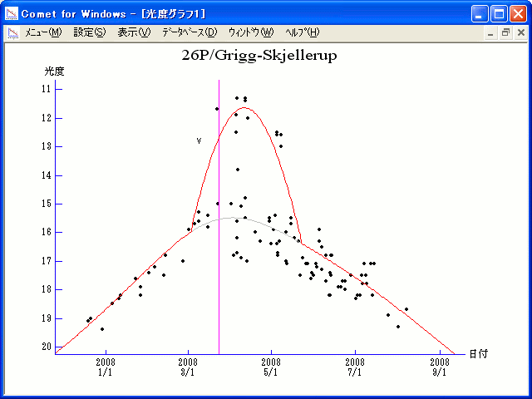This screenshot has height=399, width=532.
Task: Close the Comet for Windows application
Action: point(518,13)
